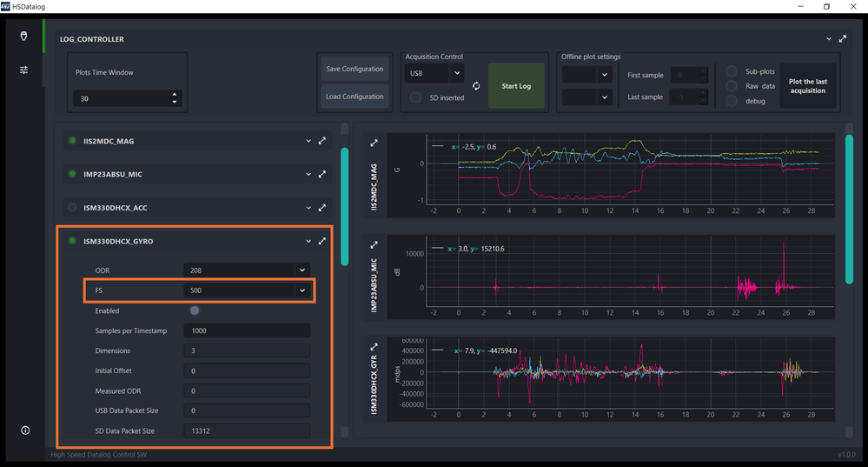Decrease Plots Time Window value
The height and width of the screenshot is (467, 868).
coord(175,102)
